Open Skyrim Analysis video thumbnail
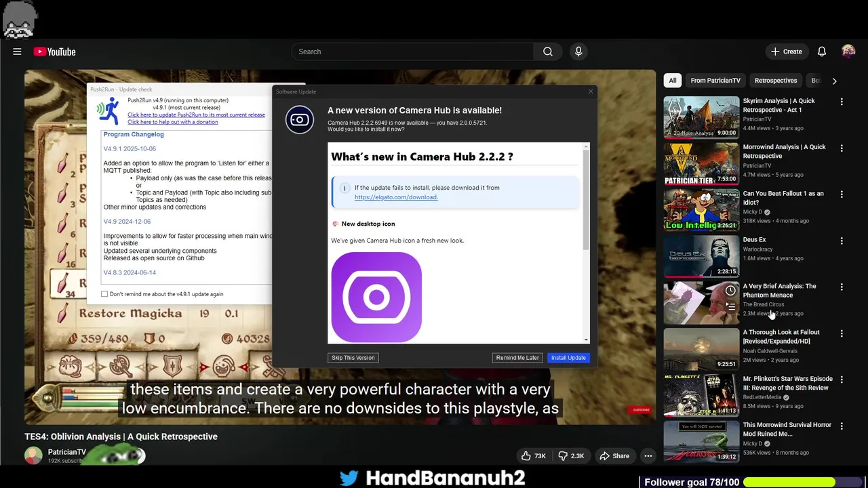 [x=701, y=117]
